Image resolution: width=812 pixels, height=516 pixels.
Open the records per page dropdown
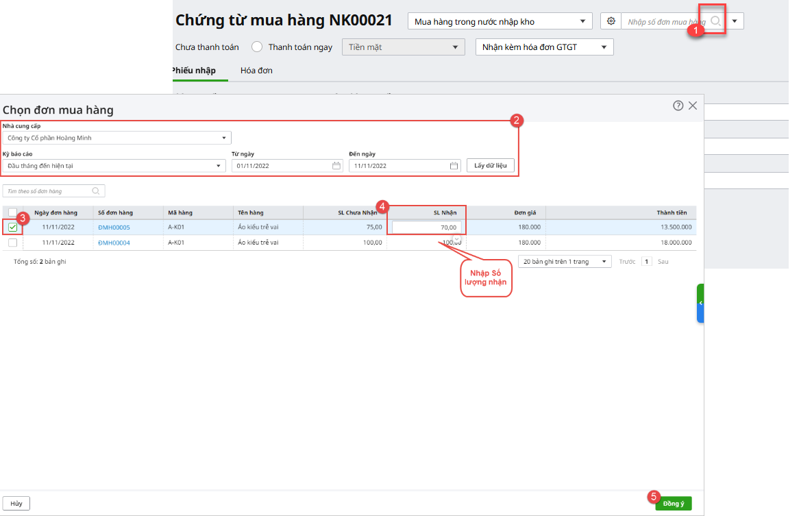point(604,262)
